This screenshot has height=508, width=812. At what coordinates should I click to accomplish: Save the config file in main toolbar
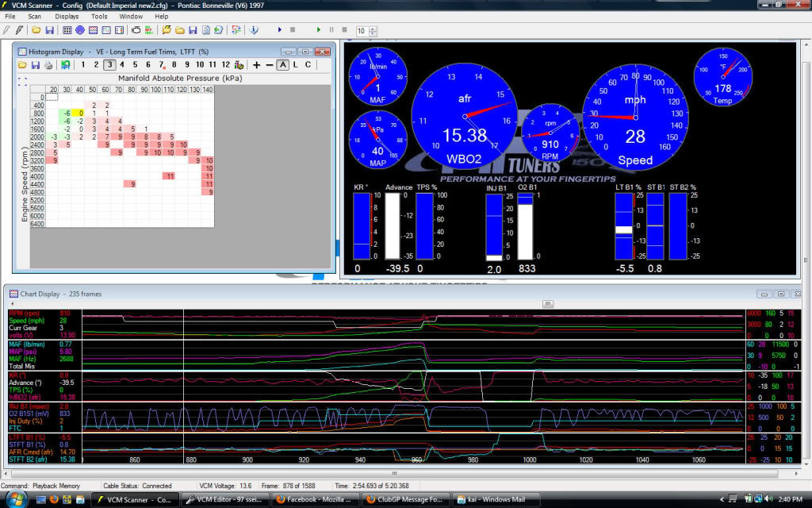tap(49, 30)
